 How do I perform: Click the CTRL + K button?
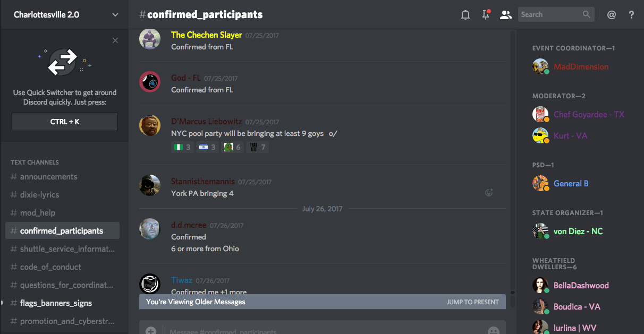pyautogui.click(x=65, y=122)
